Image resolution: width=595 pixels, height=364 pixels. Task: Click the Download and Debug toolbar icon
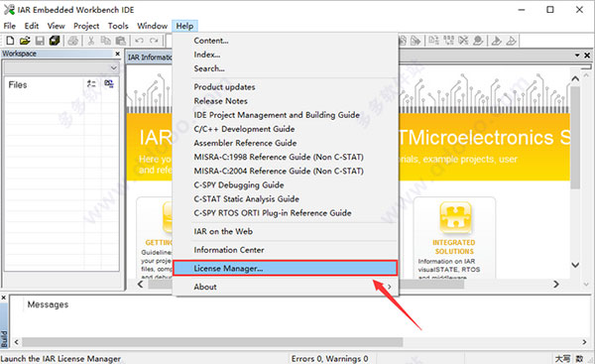pyautogui.click(x=497, y=41)
